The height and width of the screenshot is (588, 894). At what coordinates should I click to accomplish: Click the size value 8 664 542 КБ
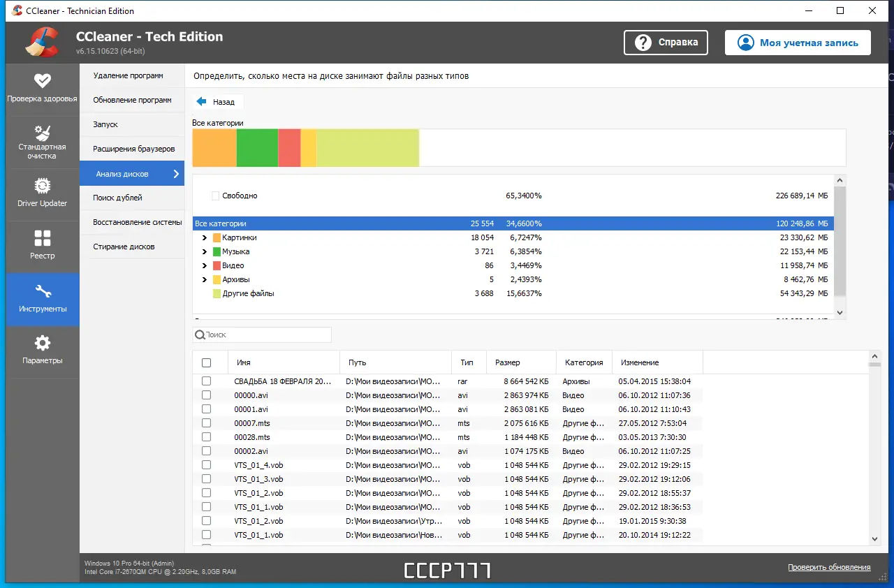point(527,381)
